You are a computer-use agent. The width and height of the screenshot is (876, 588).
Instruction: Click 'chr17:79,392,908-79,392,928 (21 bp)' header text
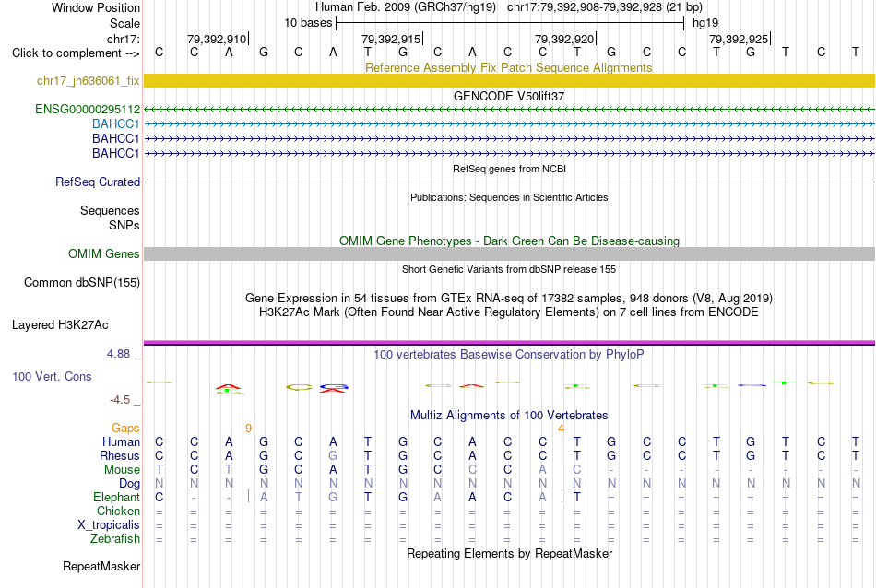(605, 7)
